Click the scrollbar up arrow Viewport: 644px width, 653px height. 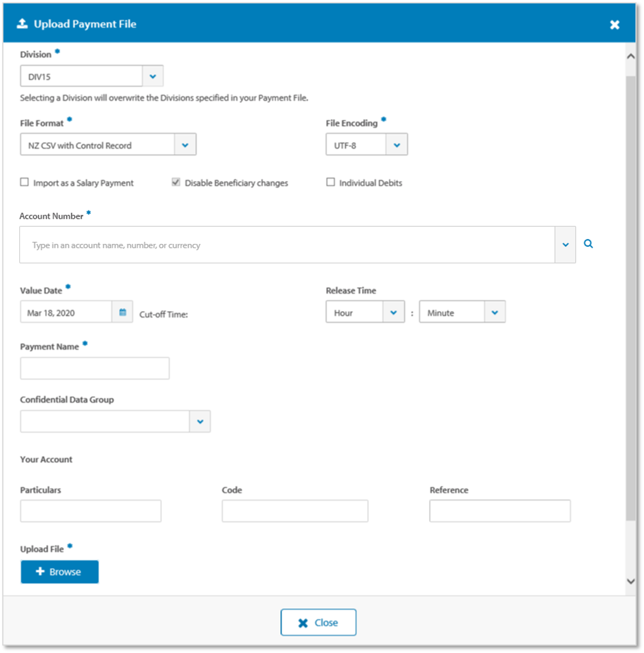pos(631,56)
